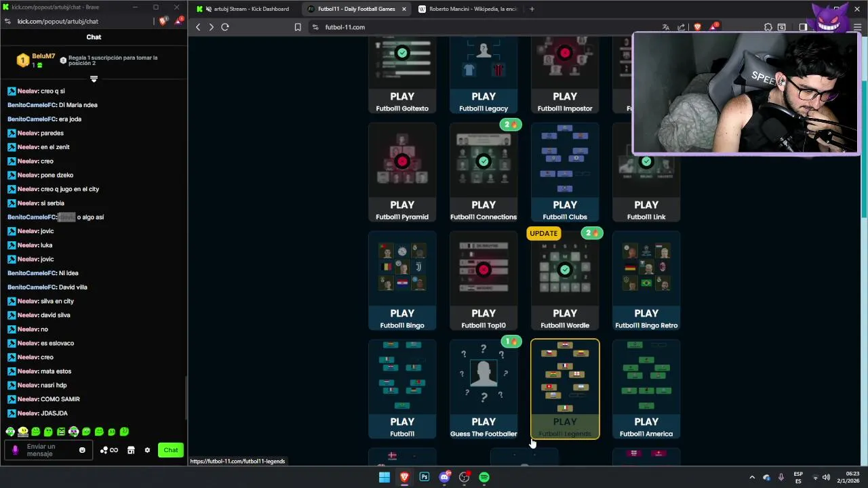Viewport: 868px width, 488px height.
Task: Switch to artubj Stream Kick Dashboard tab
Action: (x=245, y=9)
